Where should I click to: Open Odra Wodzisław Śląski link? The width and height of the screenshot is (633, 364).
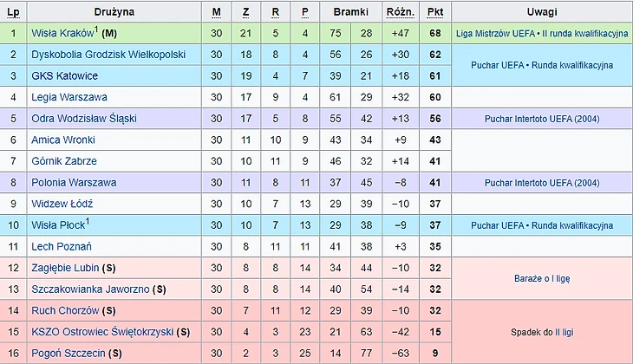coord(84,118)
